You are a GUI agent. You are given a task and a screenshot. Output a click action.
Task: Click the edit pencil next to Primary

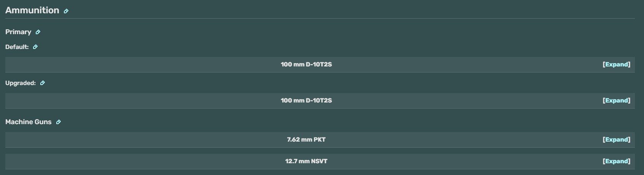click(38, 32)
